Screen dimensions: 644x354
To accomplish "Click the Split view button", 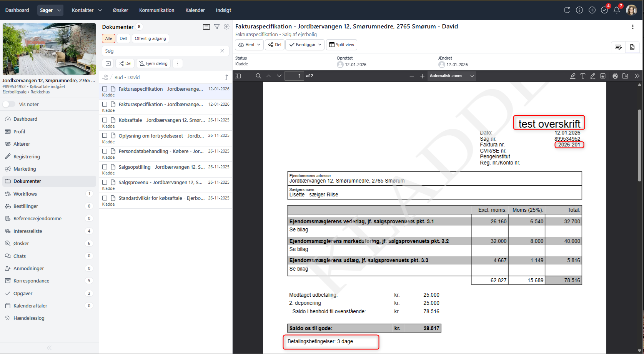I will (341, 45).
